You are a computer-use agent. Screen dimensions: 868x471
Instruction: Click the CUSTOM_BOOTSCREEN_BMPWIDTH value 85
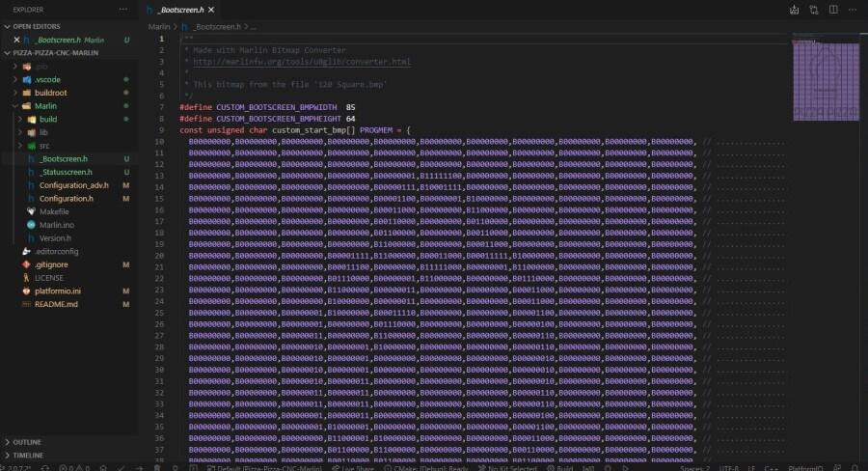click(350, 107)
